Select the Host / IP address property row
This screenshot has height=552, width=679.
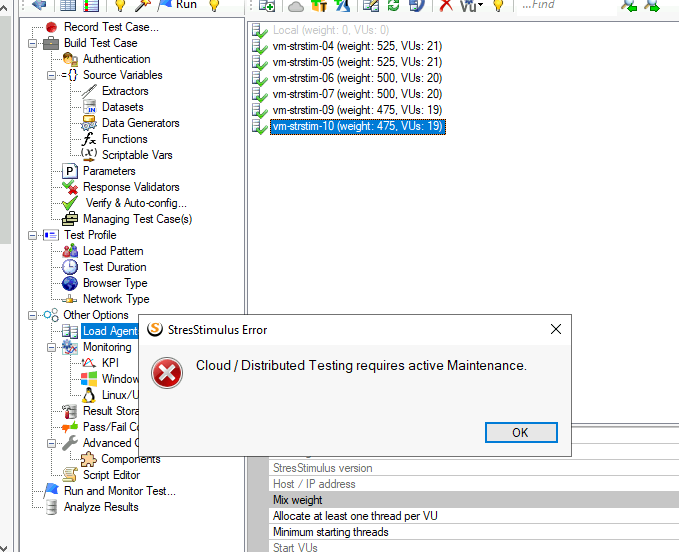click(x=474, y=484)
